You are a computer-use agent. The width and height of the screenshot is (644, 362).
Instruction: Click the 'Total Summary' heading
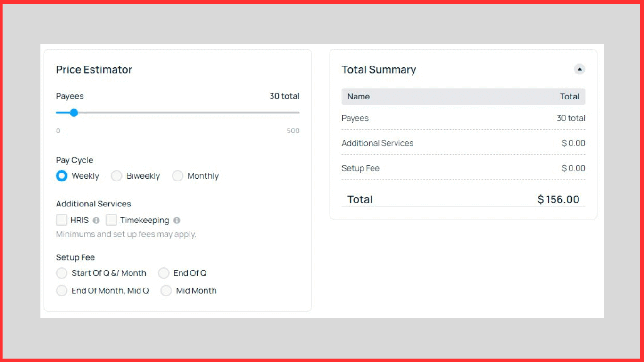pyautogui.click(x=379, y=70)
